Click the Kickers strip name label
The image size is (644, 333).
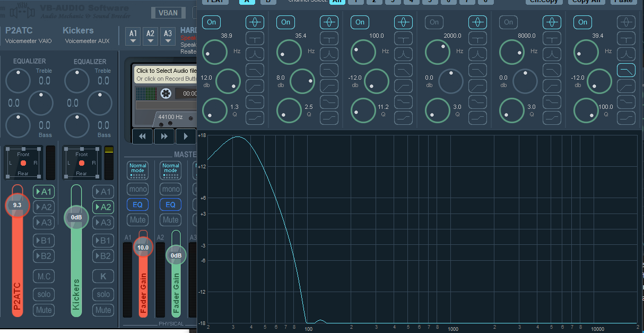[x=78, y=31]
